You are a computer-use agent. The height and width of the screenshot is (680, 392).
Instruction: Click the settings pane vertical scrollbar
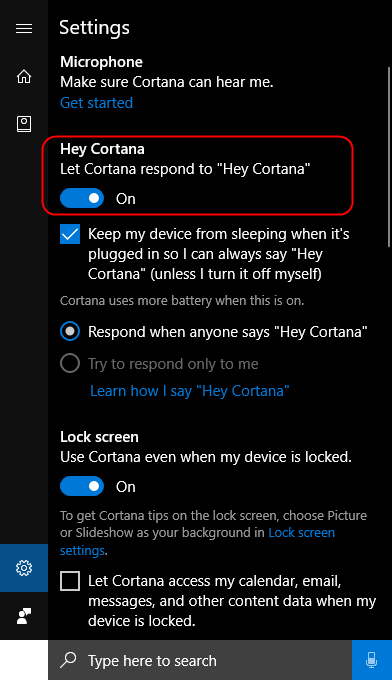tap(389, 157)
